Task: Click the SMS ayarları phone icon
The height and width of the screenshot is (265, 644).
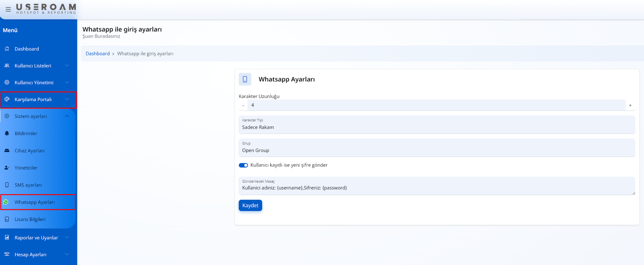Action: 7,185
